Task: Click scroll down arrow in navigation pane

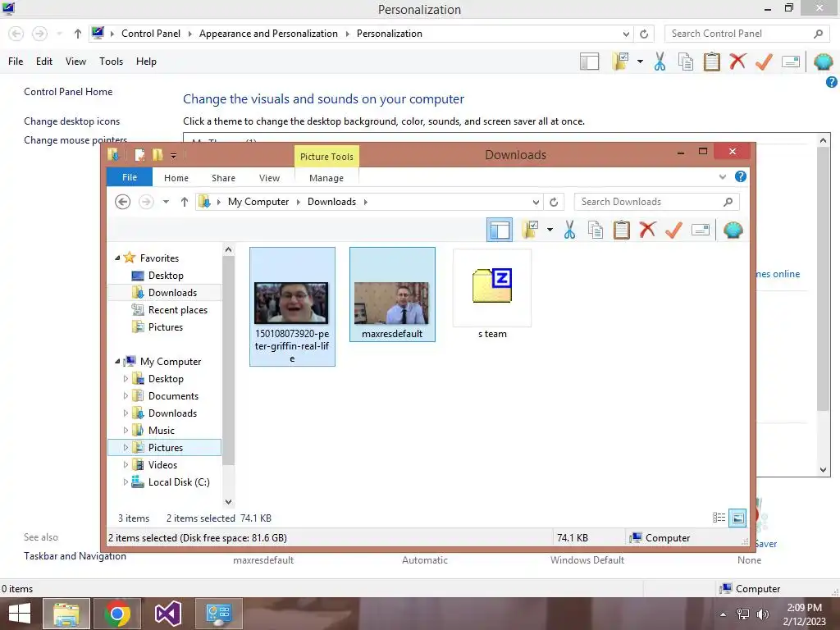Action: (x=228, y=502)
